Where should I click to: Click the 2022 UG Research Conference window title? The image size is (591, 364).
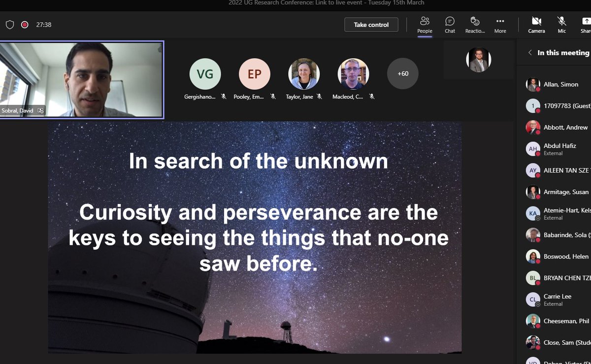[x=327, y=3]
